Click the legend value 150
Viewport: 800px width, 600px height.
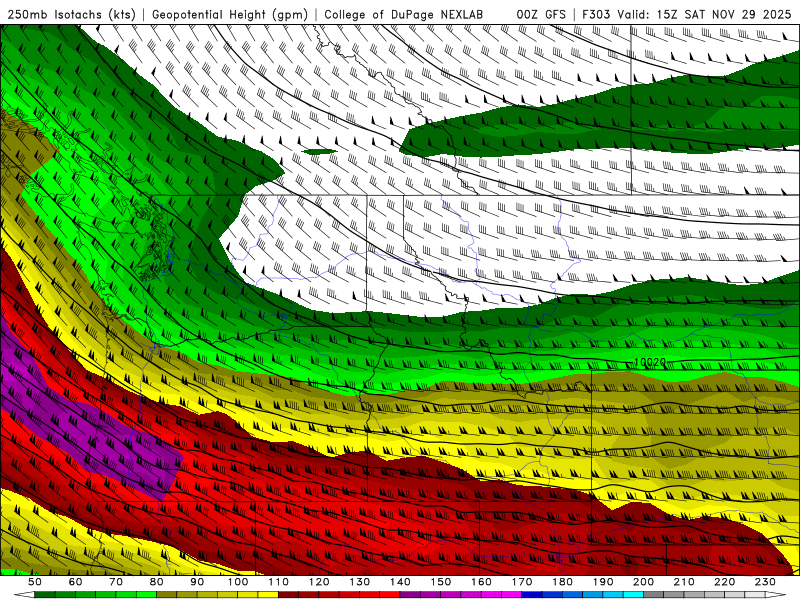tap(440, 582)
